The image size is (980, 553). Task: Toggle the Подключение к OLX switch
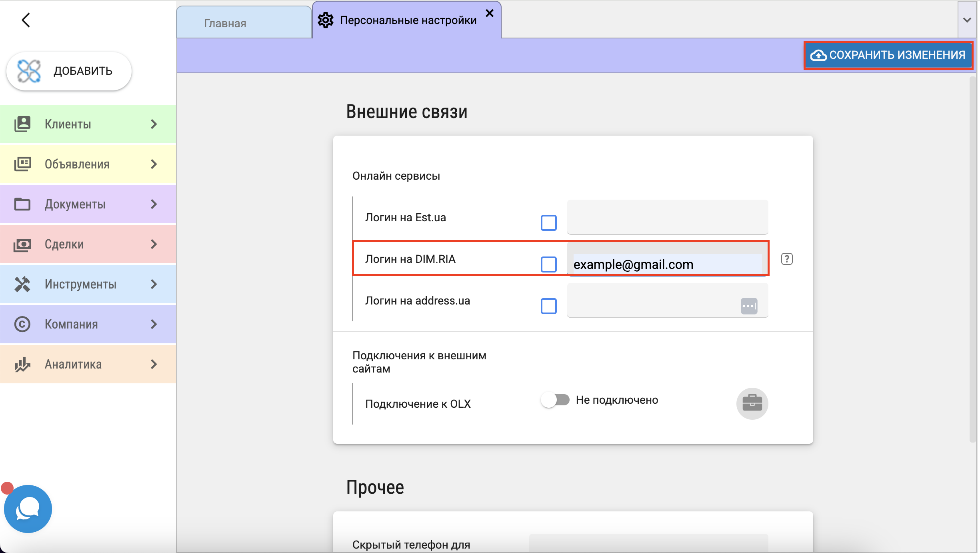pyautogui.click(x=555, y=400)
